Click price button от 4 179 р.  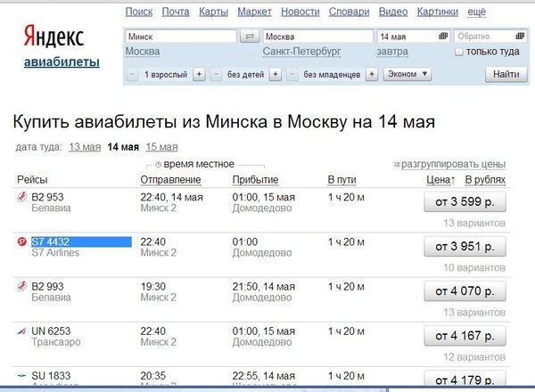click(x=465, y=379)
